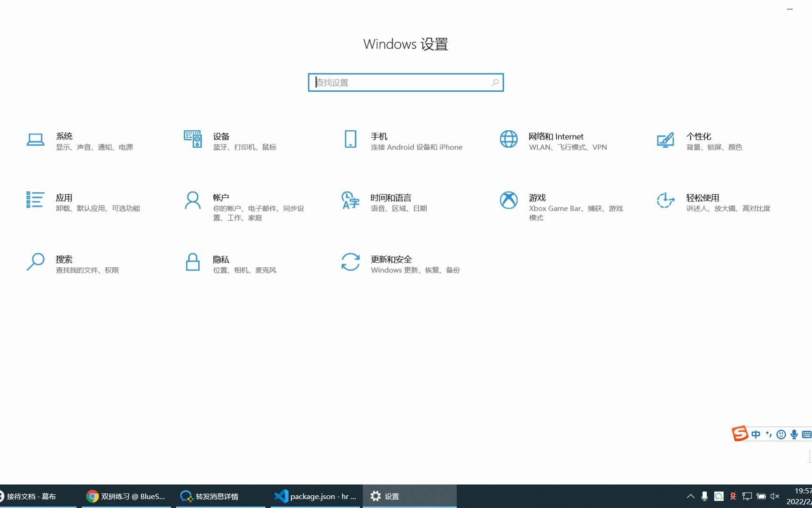Click the battery tray icon
The height and width of the screenshot is (508, 812).
point(761,496)
